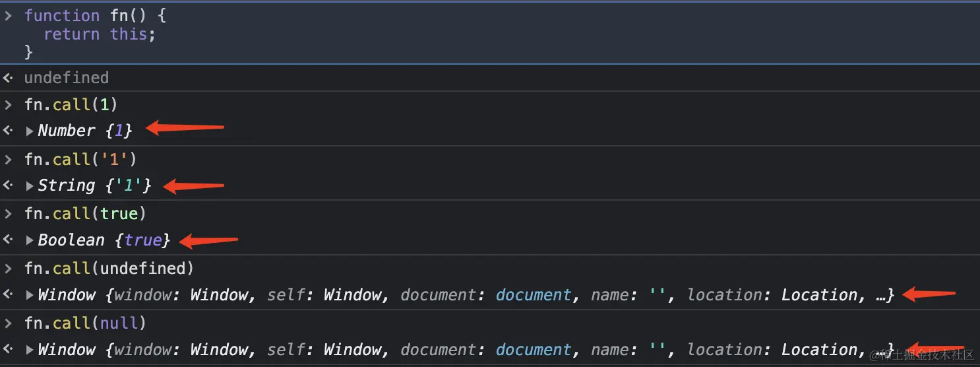Click the fn.call(null) console input line
Viewport: 980px width, 367px height.
point(85,323)
